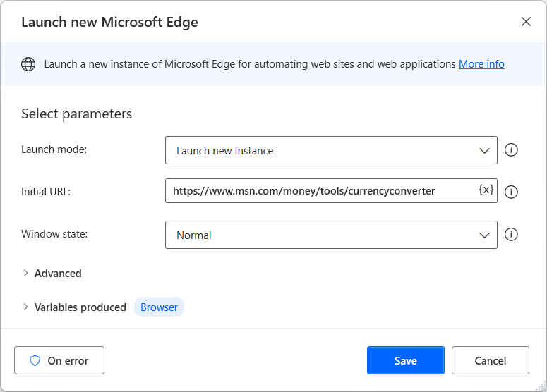
Task: Click the globe icon in the info banner
Action: coord(28,64)
